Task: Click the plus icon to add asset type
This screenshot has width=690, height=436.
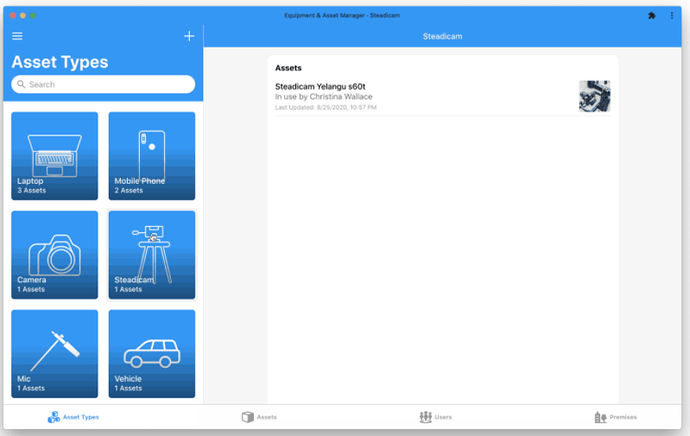Action: click(189, 36)
